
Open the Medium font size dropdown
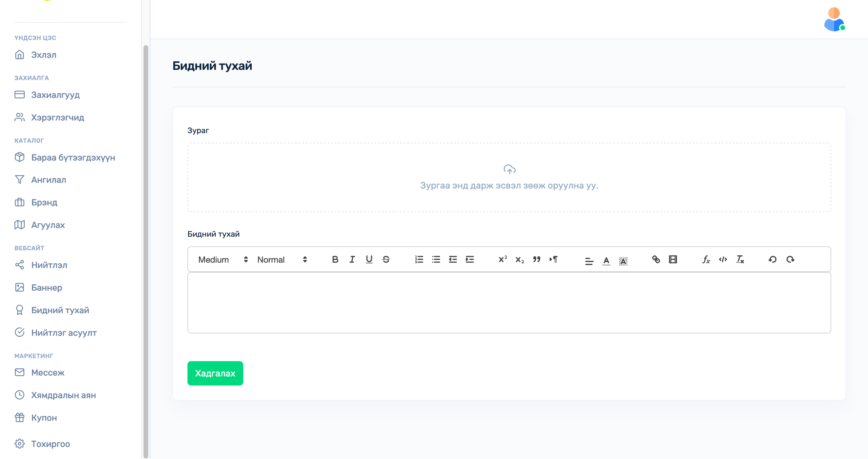pyautogui.click(x=223, y=260)
